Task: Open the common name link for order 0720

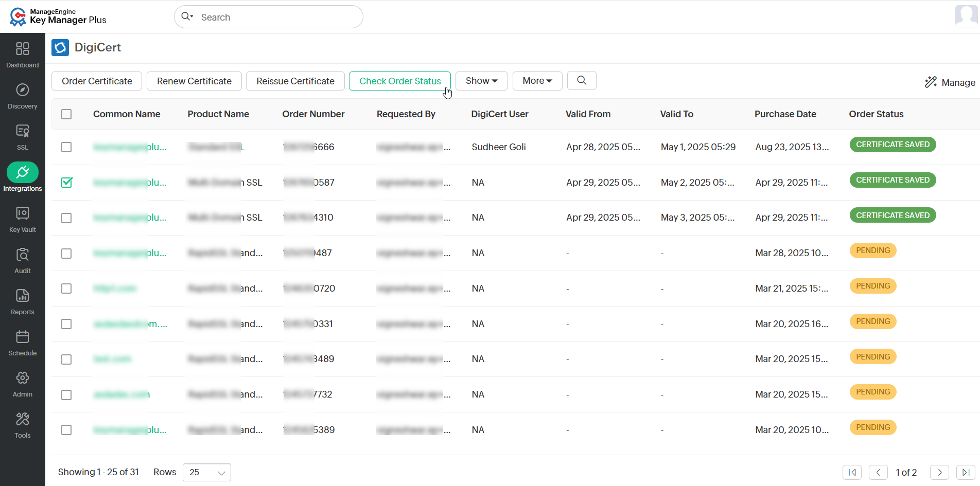Action: [115, 289]
